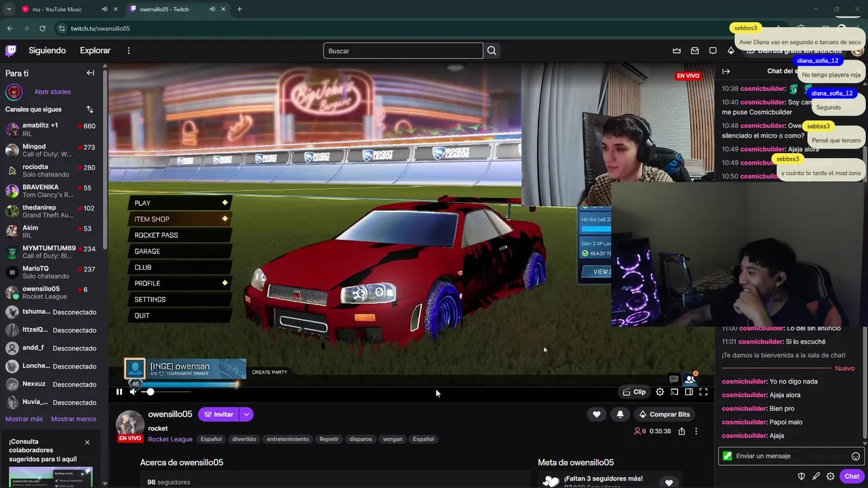Open owensillo05 profile avatar below the stream
The height and width of the screenshot is (488, 868).
click(x=130, y=424)
